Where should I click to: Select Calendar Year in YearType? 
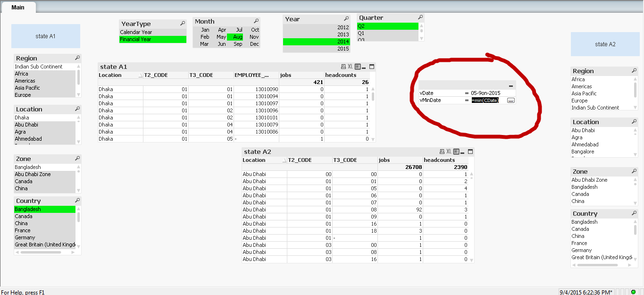pos(153,32)
